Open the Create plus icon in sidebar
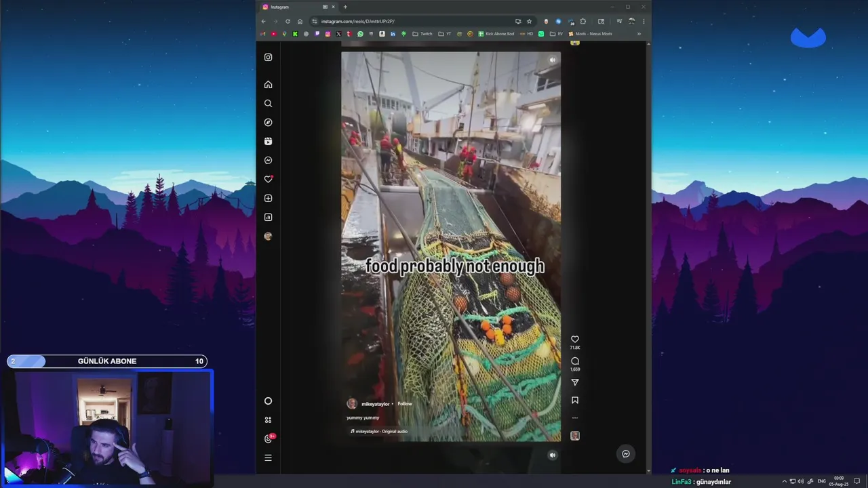868x488 pixels. point(268,199)
